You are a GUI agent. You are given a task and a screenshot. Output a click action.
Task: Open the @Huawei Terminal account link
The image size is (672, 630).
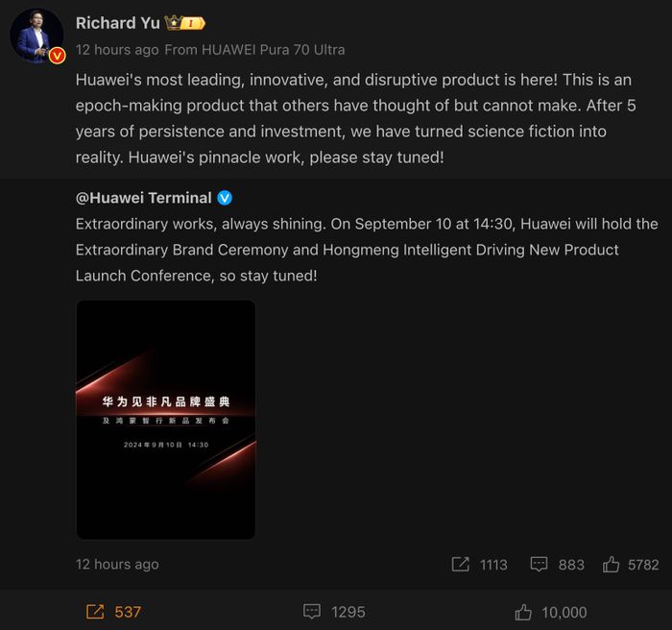[x=144, y=198]
